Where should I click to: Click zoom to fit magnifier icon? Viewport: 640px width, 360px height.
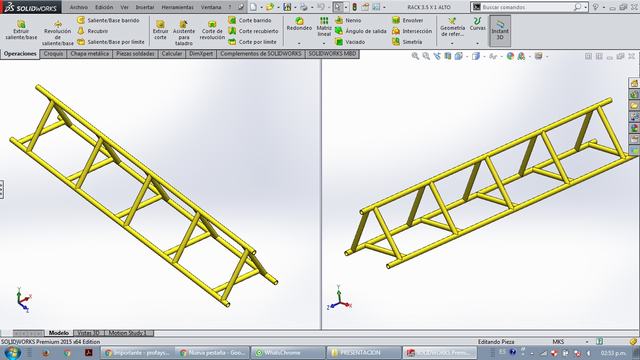[416, 56]
